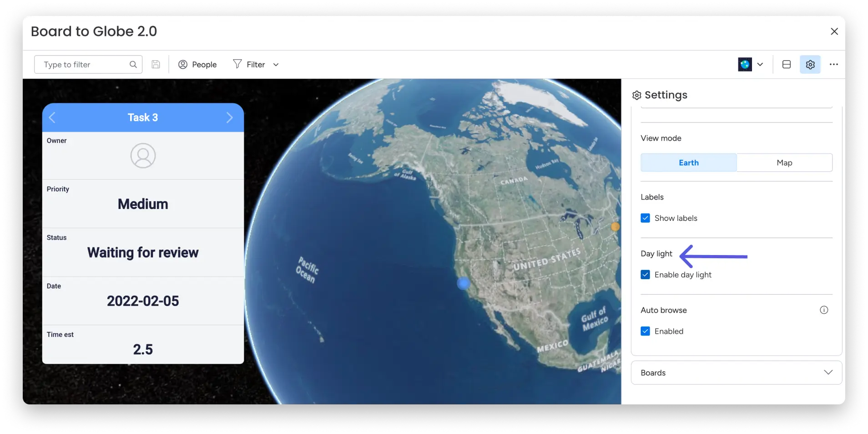868x434 pixels.
Task: Click the Task 3 card title
Action: click(143, 117)
